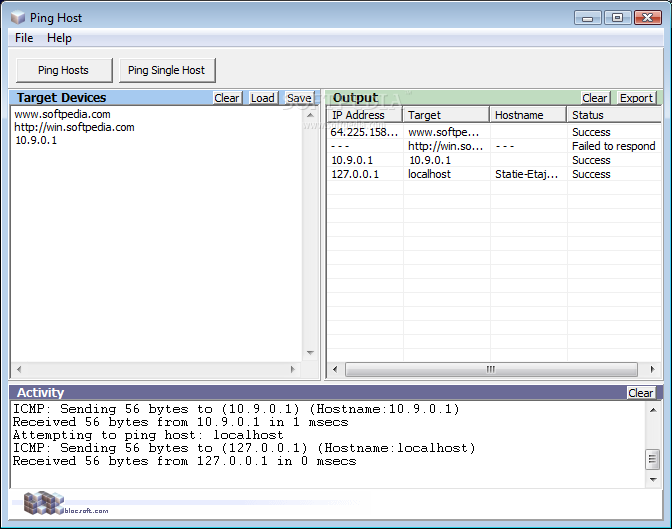Select www.softpedia.com in Target Devices
The height and width of the screenshot is (529, 672).
point(63,114)
